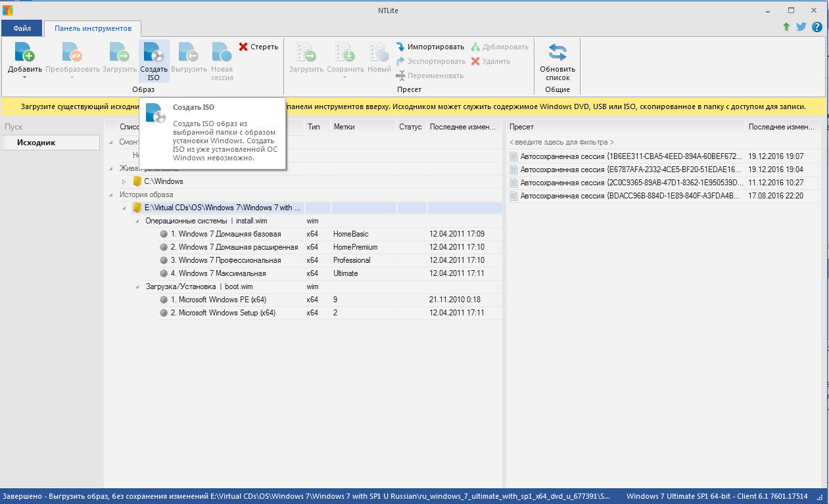This screenshot has height=504, width=829.
Task: Click the Преобразовать toolbar icon
Action: tap(72, 52)
